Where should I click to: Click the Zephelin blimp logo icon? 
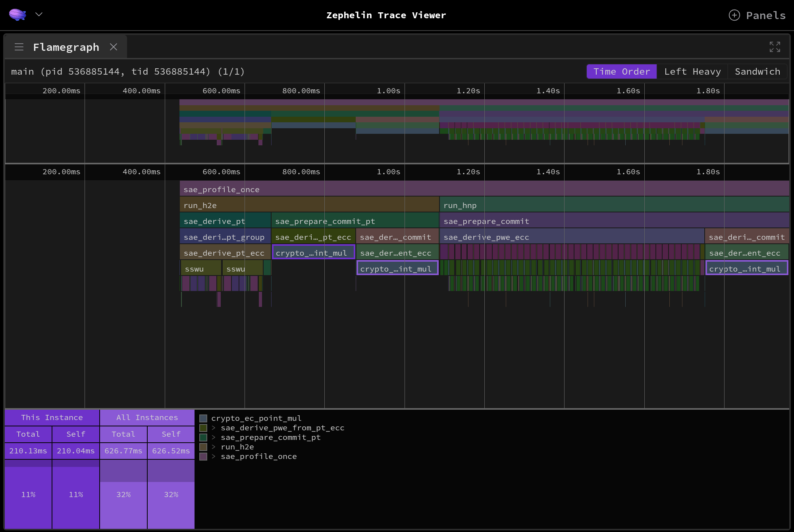(17, 15)
